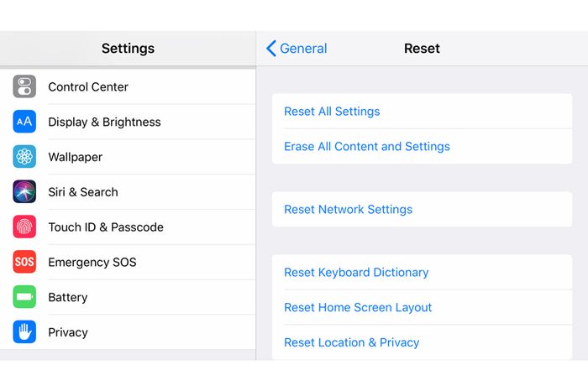Viewport: 588px width, 391px height.
Task: Choose Erase All Content and Settings
Action: (x=367, y=147)
